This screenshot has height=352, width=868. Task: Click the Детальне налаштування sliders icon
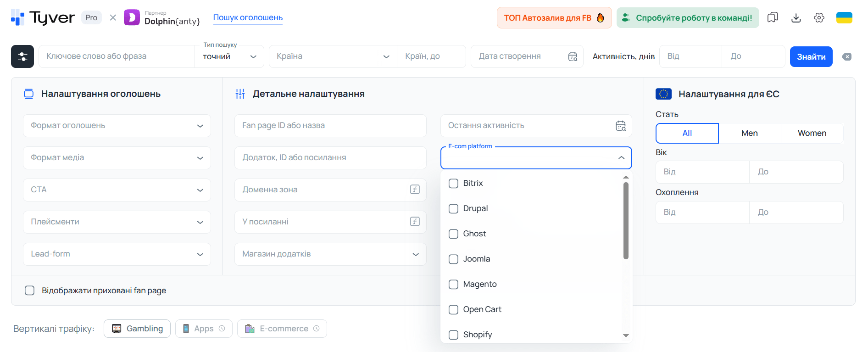[240, 94]
